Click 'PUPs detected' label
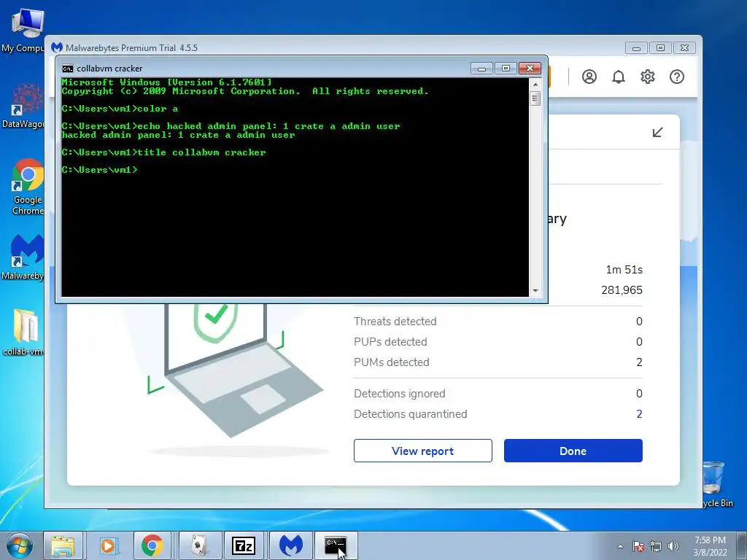 point(390,342)
